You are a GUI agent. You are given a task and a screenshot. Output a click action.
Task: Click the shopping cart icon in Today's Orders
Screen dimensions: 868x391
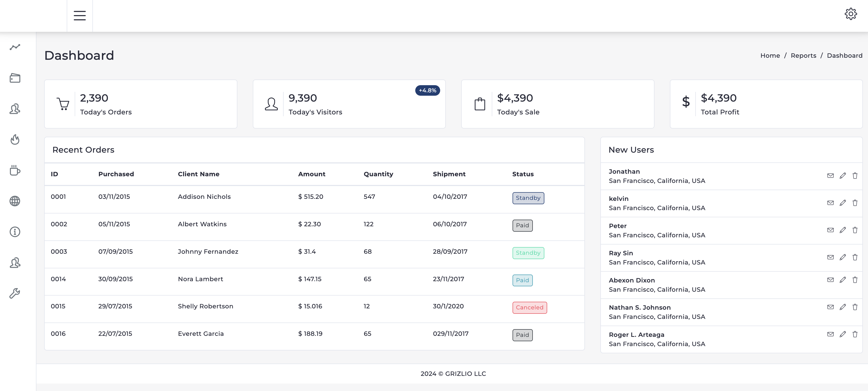tap(63, 104)
